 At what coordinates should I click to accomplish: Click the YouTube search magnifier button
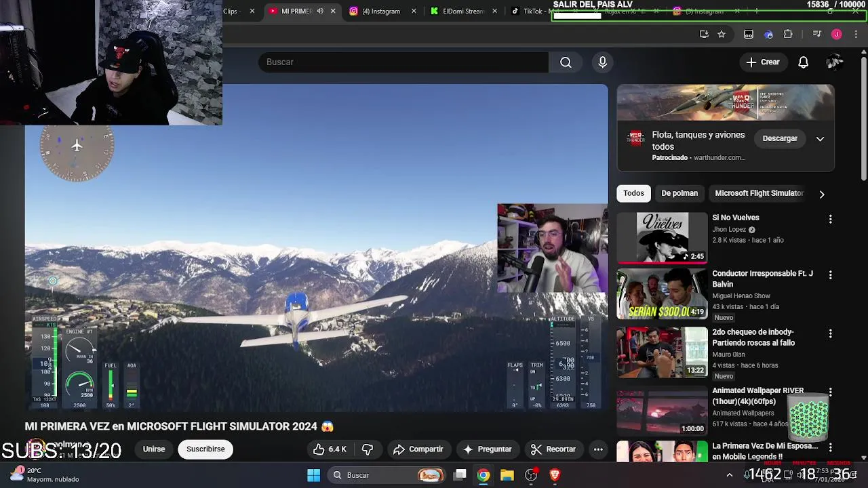(x=566, y=62)
